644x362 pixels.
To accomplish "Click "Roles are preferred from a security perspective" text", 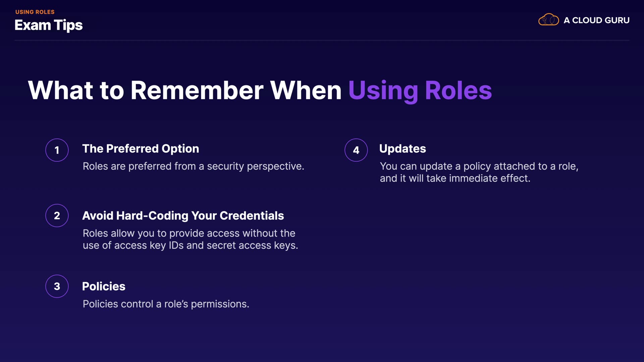I will [x=193, y=166].
